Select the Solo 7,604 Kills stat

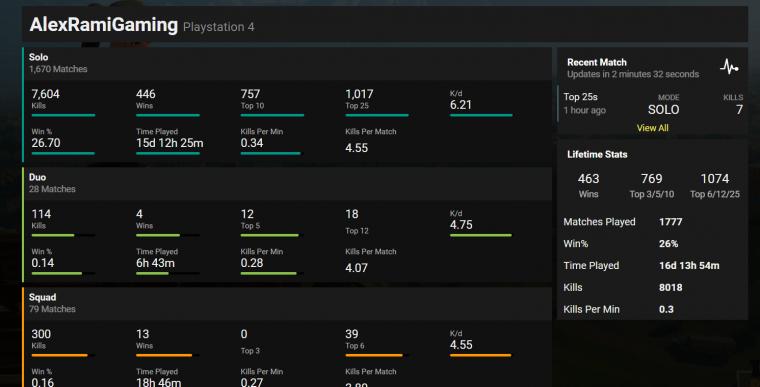point(63,99)
